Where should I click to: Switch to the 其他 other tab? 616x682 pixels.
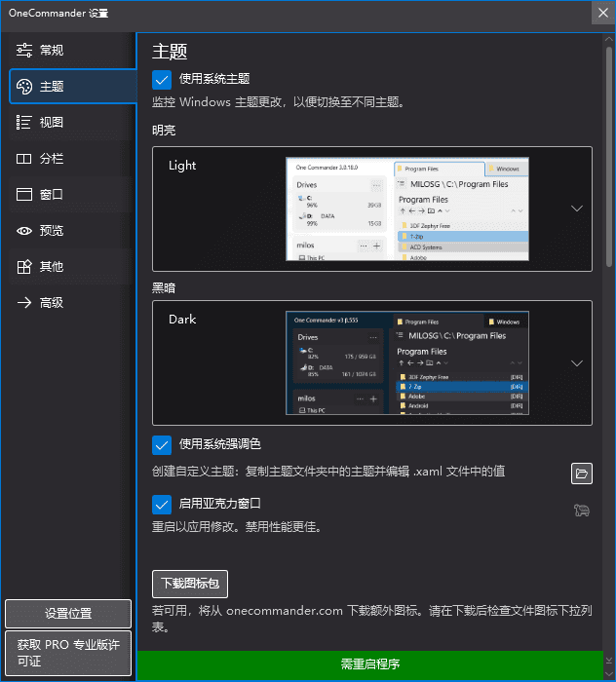(x=69, y=267)
